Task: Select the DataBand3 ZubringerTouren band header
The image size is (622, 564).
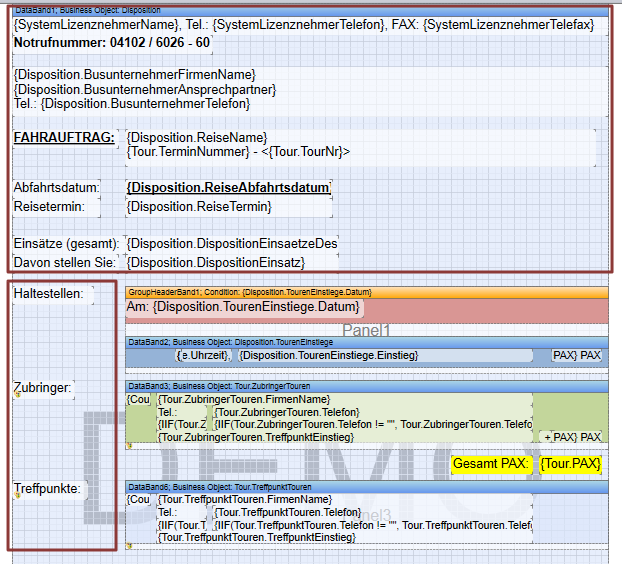Action: (367, 386)
